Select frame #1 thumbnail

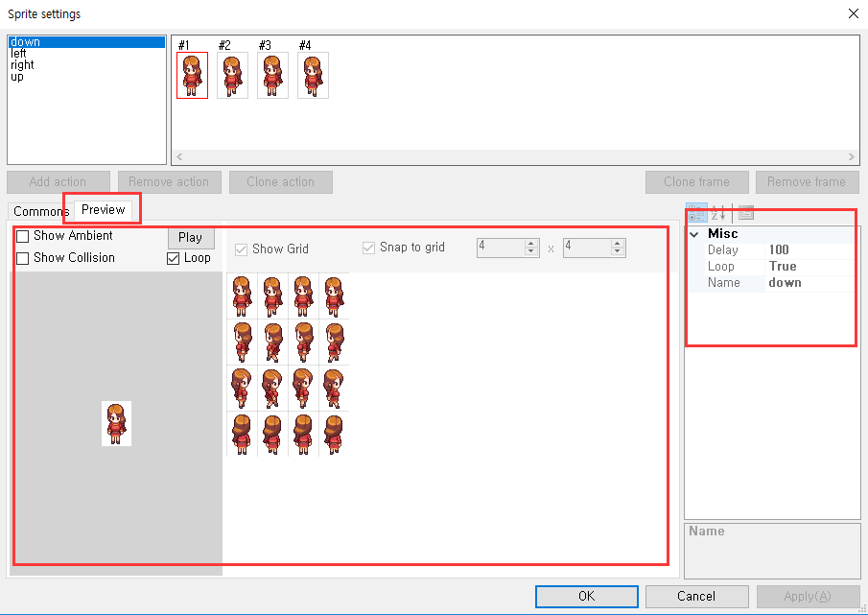[x=192, y=76]
